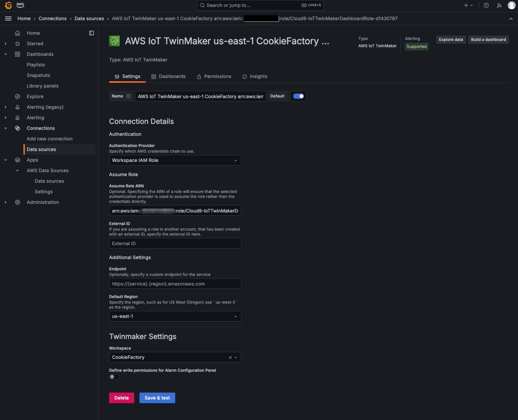Click the Dashboards grid icon in sidebar

click(x=17, y=54)
